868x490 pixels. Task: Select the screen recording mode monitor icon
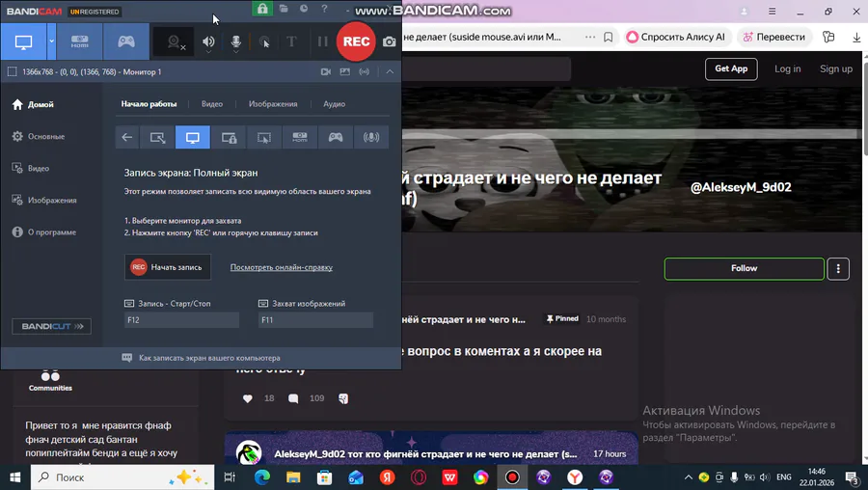[23, 41]
